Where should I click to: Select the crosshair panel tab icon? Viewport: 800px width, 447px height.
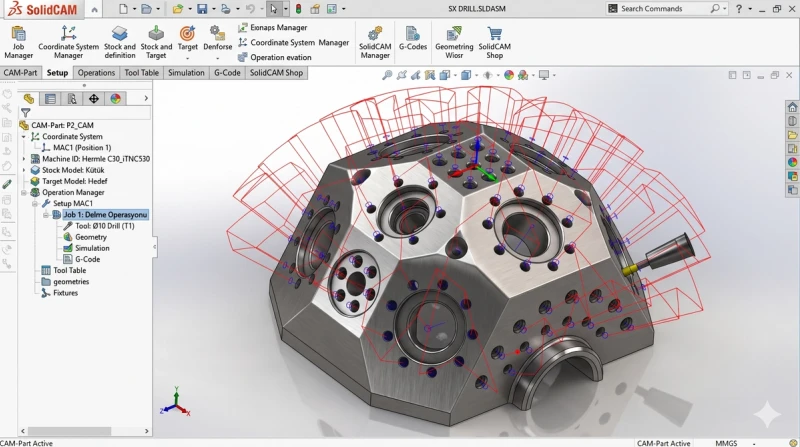94,98
